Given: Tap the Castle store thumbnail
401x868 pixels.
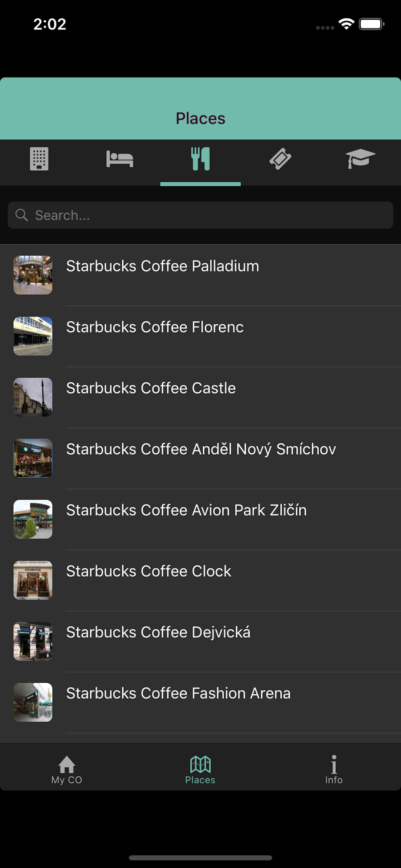Looking at the screenshot, I should click(x=33, y=397).
